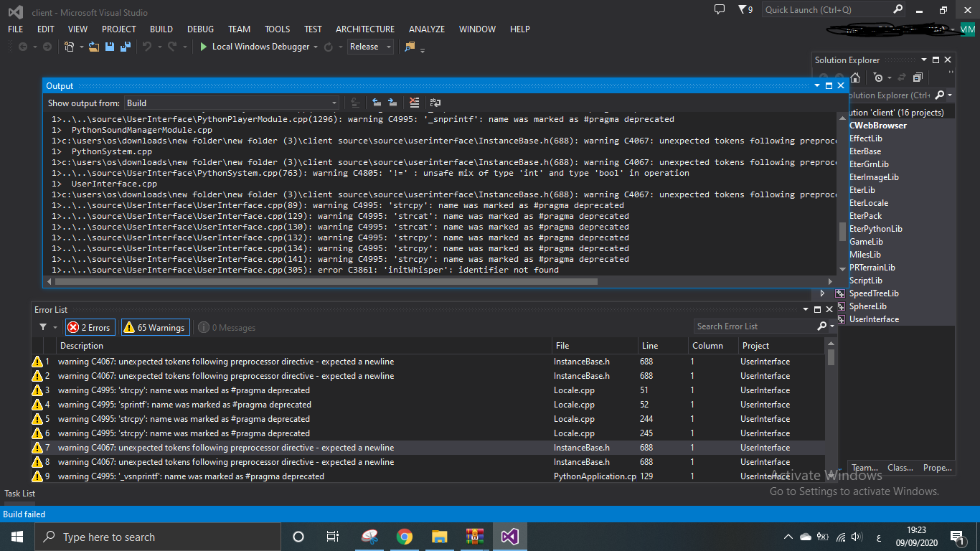Open the Show output from dropdown
Viewport: 980px width, 551px height.
coord(232,103)
